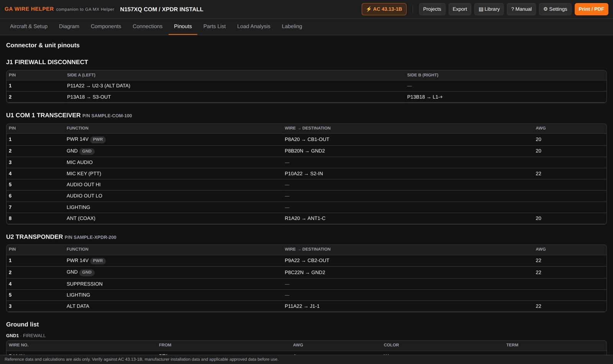Select cell P11A22 → U2-3 (ALT DATA)

pyautogui.click(x=98, y=86)
